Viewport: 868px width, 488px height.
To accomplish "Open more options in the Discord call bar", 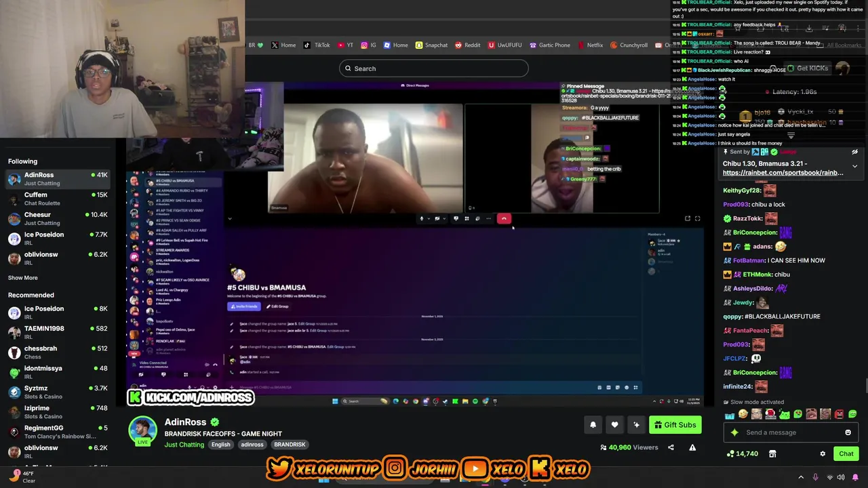I will [488, 218].
